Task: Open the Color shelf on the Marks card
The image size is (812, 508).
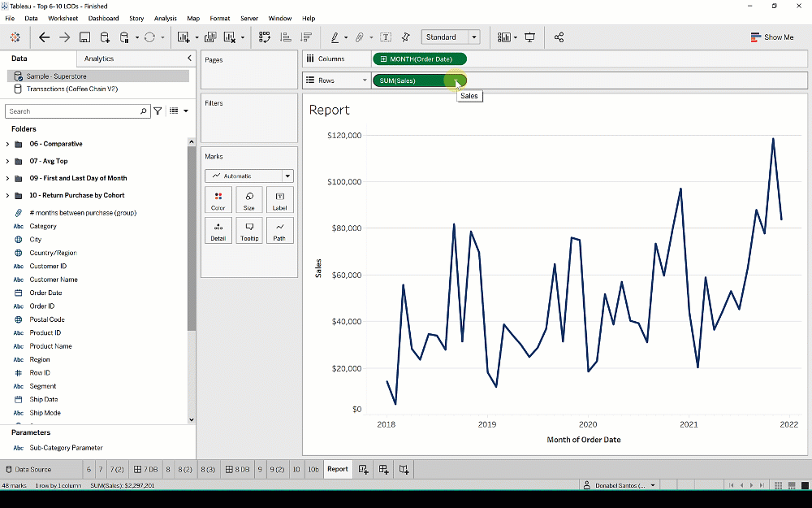Action: (218, 199)
